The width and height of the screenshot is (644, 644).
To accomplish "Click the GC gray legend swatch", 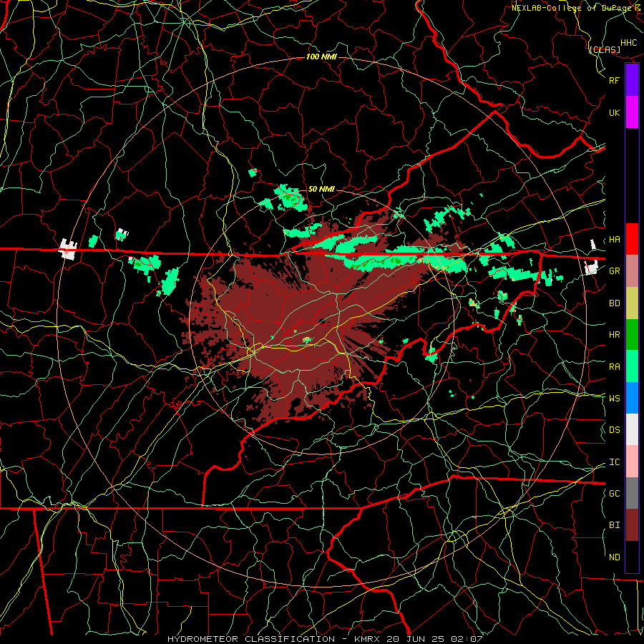I will pyautogui.click(x=632, y=493).
